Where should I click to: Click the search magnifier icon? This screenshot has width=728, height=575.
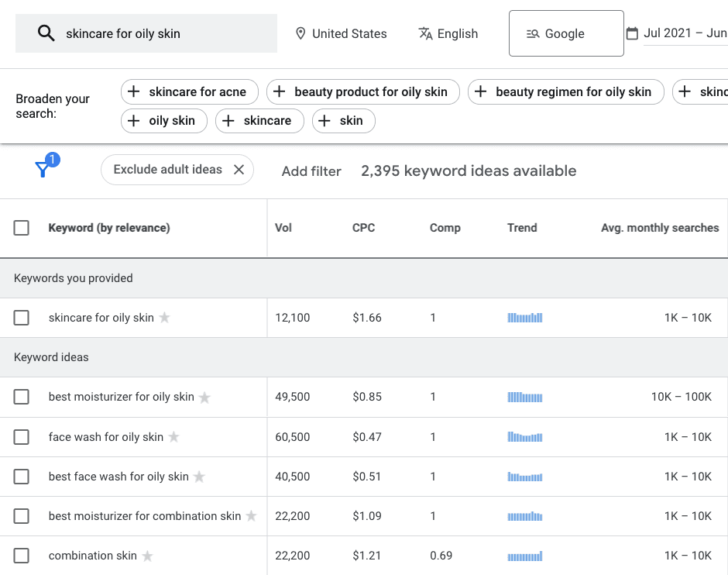tap(46, 33)
